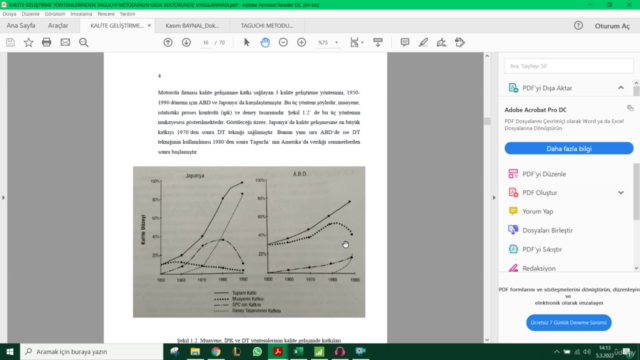
Task: Open the İmzalama menu
Action: [x=81, y=14]
